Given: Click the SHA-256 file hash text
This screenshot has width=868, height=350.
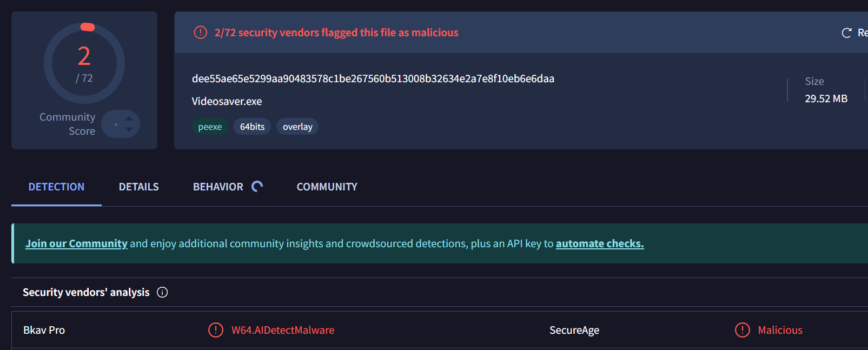Looking at the screenshot, I should click(x=373, y=78).
